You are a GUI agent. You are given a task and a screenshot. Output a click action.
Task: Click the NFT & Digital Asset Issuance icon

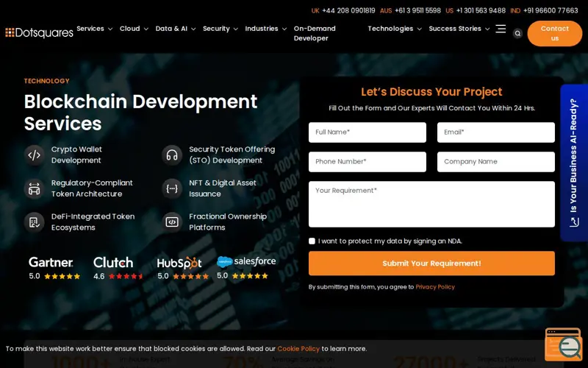(x=172, y=188)
